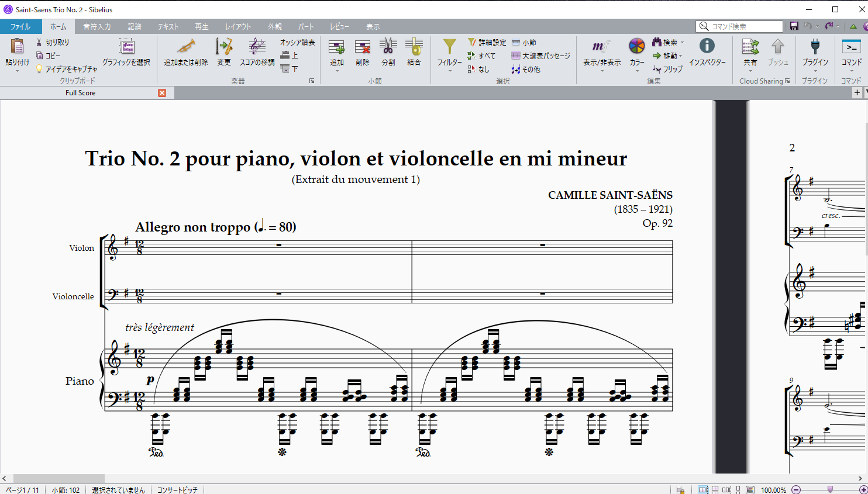Open 追加 bars dropdown
Viewport: 868px width, 494px height.
[337, 71]
